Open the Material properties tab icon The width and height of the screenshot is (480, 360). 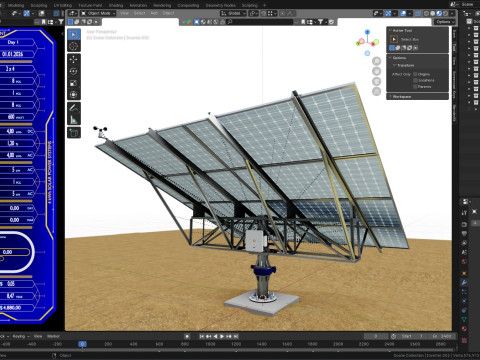click(464, 328)
